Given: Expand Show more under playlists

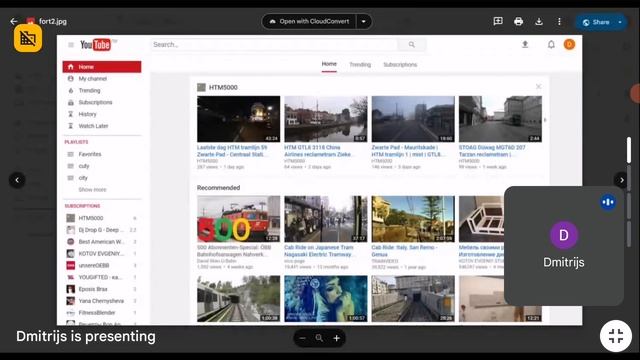Looking at the screenshot, I should click(x=92, y=189).
